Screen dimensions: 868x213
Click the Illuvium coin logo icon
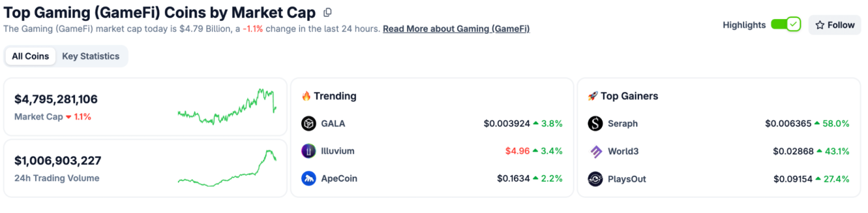point(309,151)
